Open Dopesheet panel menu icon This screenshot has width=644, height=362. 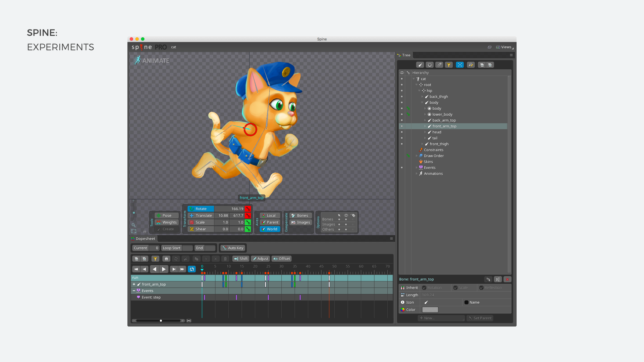pos(391,239)
